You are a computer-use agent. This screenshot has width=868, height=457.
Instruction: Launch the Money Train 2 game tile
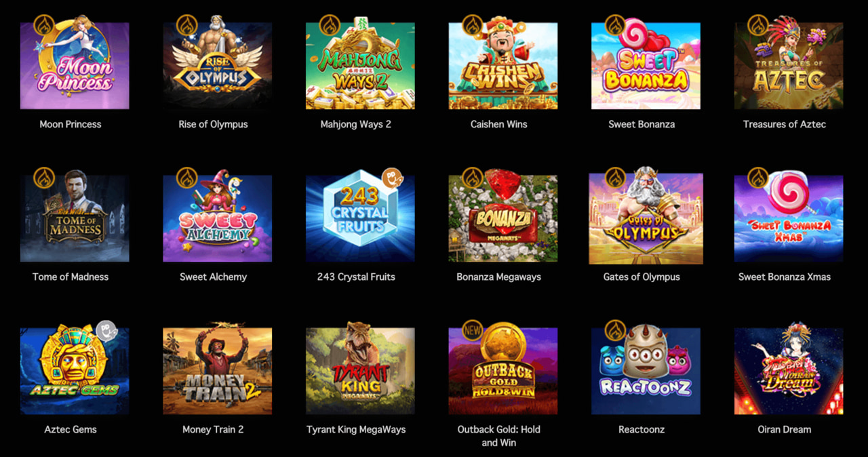pos(218,371)
